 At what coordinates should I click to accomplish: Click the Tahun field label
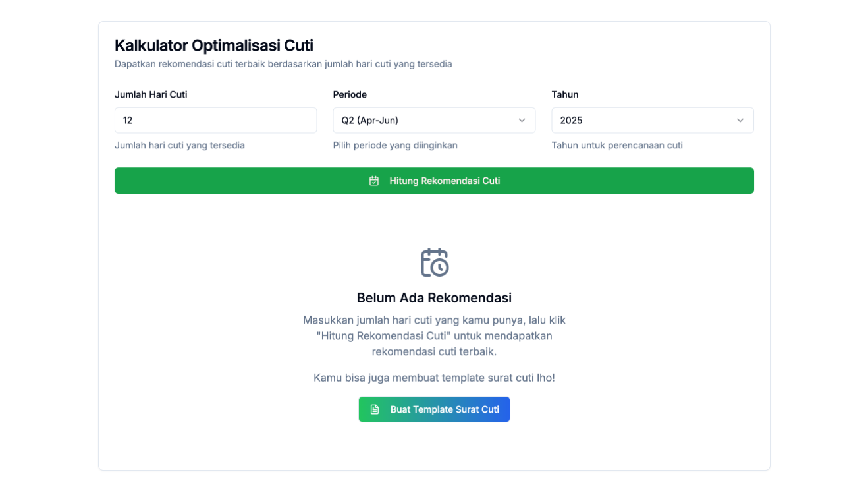click(x=565, y=94)
